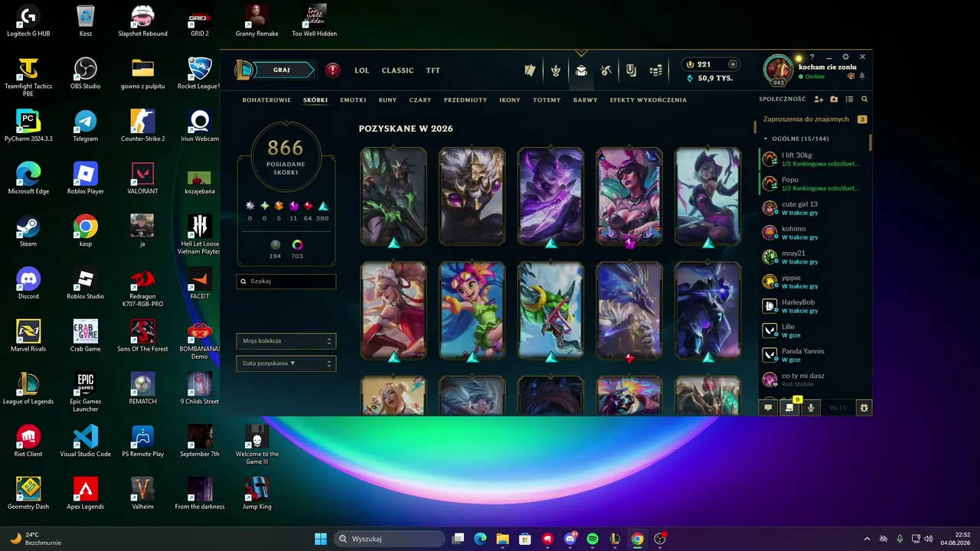Open the Profile banner icon in top bar
Image resolution: width=980 pixels, height=551 pixels.
coord(530,70)
